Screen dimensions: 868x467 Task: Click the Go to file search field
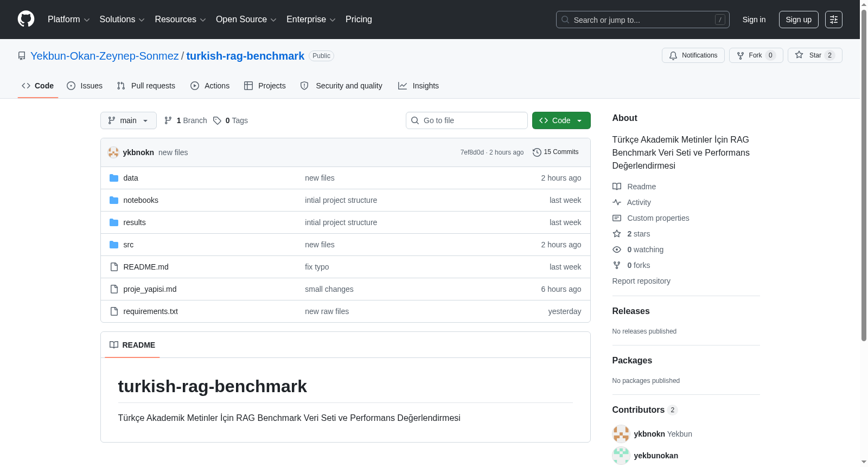click(467, 120)
